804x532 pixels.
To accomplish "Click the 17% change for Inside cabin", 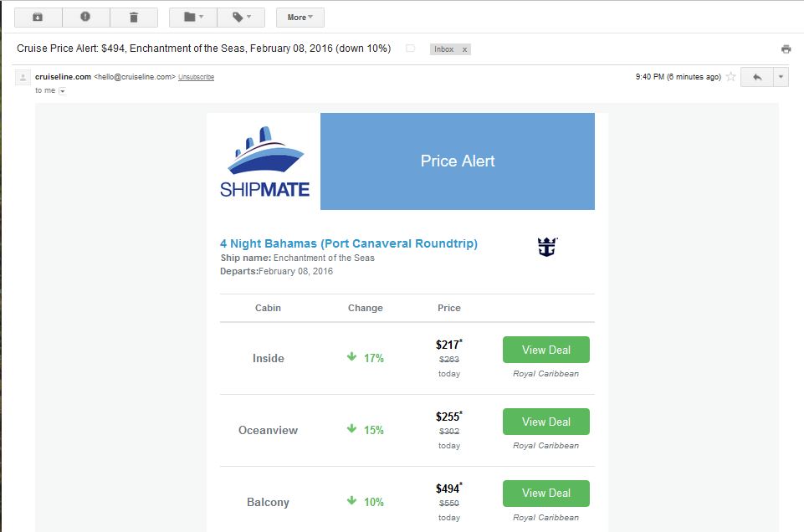I will 365,358.
